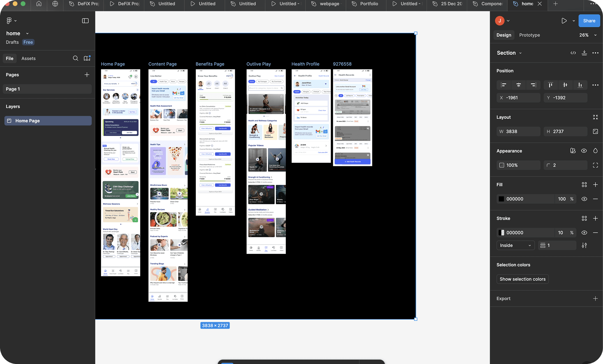Toggle stroke visibility eye icon
The height and width of the screenshot is (364, 603).
[x=584, y=233]
